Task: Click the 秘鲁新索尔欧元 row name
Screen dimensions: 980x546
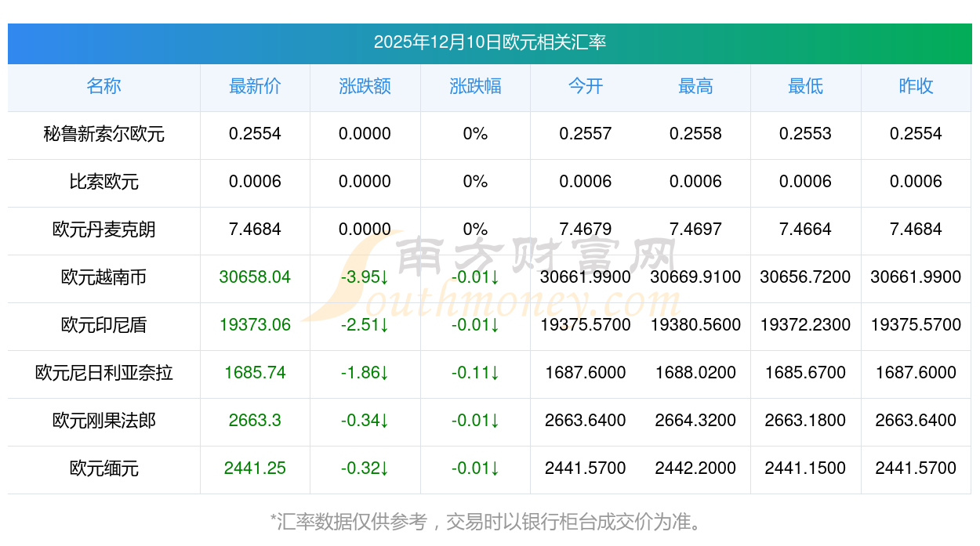Action: (x=103, y=134)
